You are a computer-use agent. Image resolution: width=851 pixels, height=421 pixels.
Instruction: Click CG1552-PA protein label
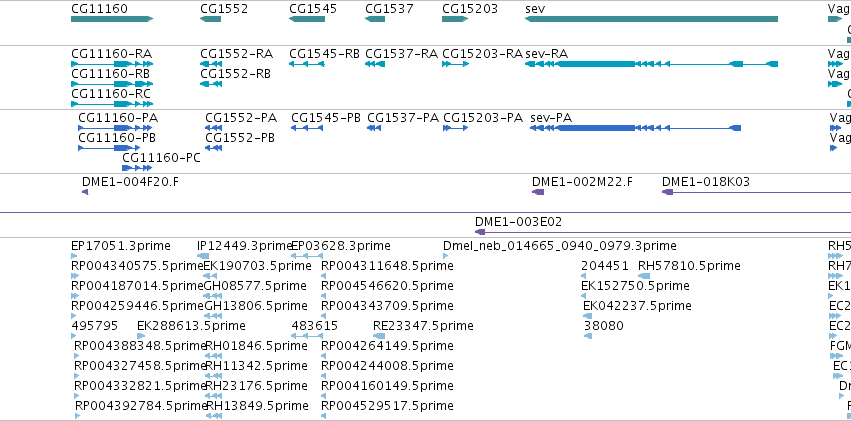pyautogui.click(x=241, y=118)
